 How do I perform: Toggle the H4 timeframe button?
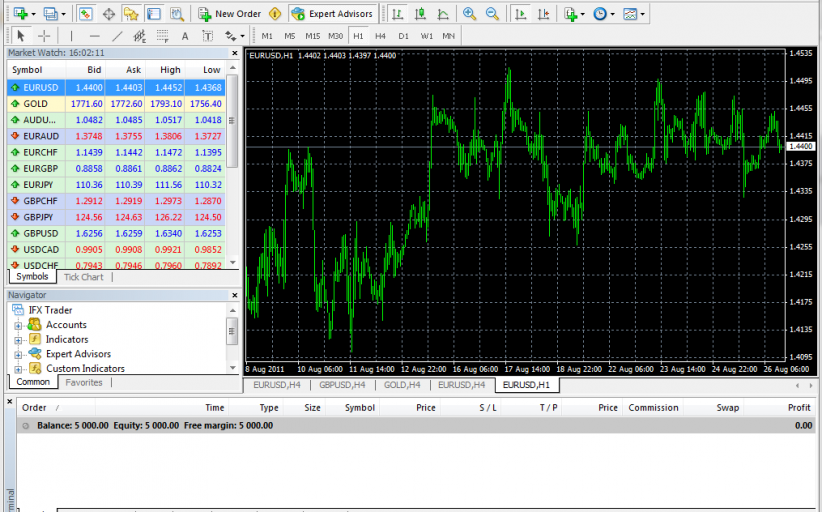(380, 36)
